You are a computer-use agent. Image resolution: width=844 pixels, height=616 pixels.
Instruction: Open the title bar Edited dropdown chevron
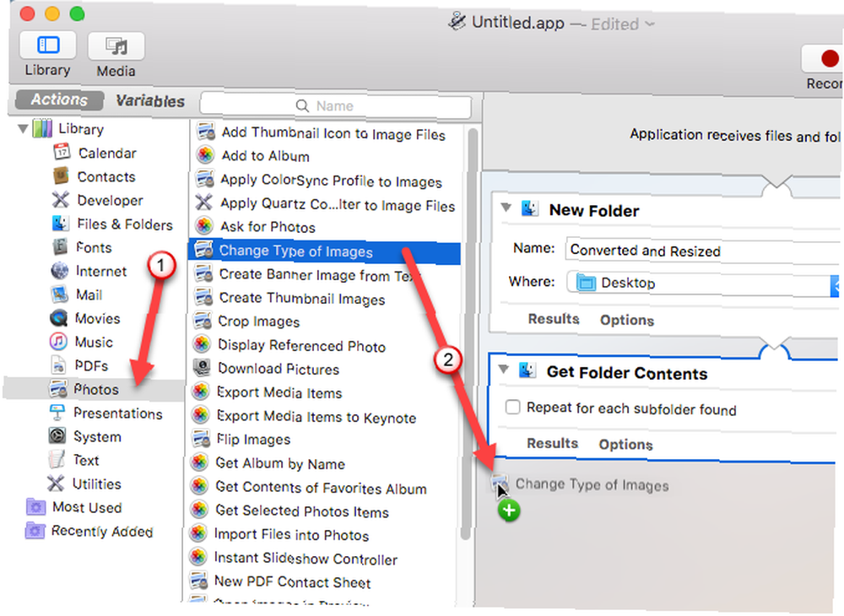[x=650, y=24]
